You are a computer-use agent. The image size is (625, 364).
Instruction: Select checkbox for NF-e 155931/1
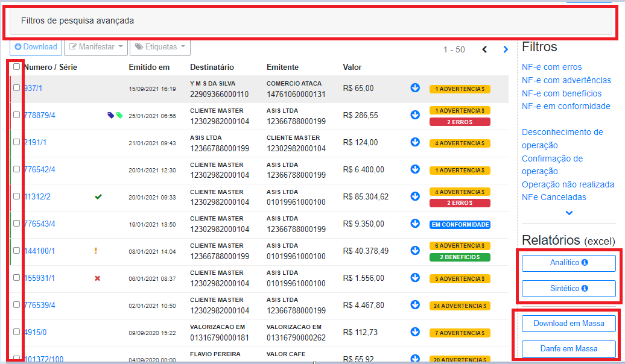[16, 277]
